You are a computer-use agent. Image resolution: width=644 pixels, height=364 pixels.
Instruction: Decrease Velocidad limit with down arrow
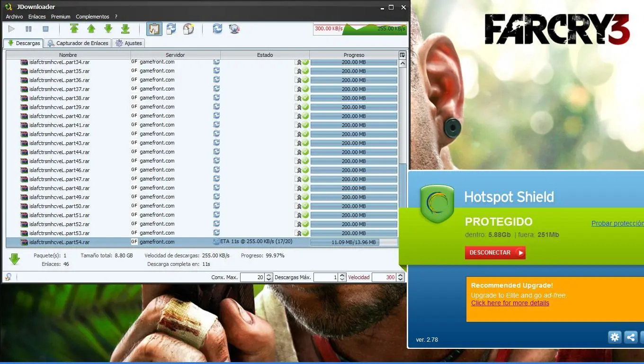(401, 280)
